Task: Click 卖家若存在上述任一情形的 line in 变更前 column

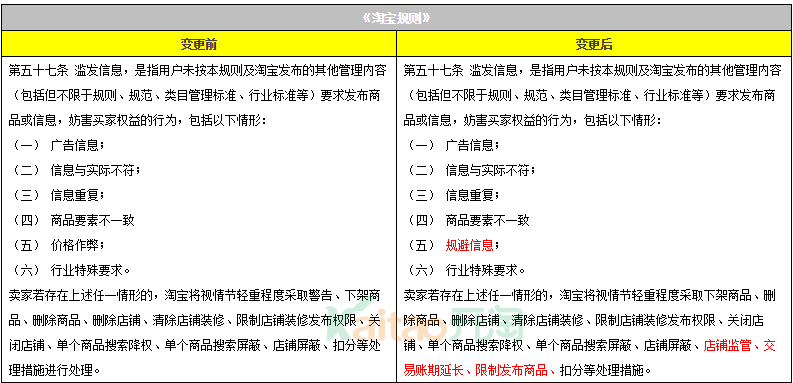Action: [195, 295]
